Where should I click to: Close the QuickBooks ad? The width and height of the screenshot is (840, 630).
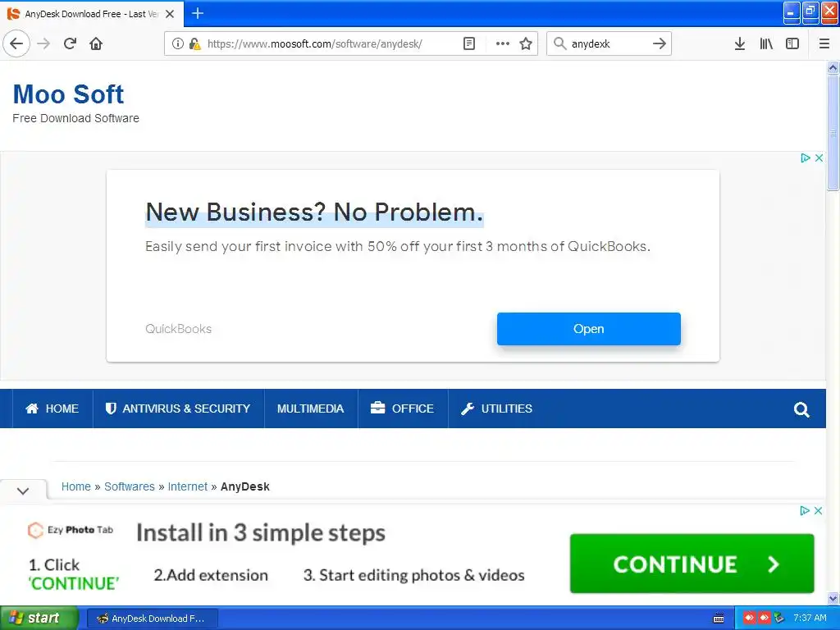tap(819, 158)
